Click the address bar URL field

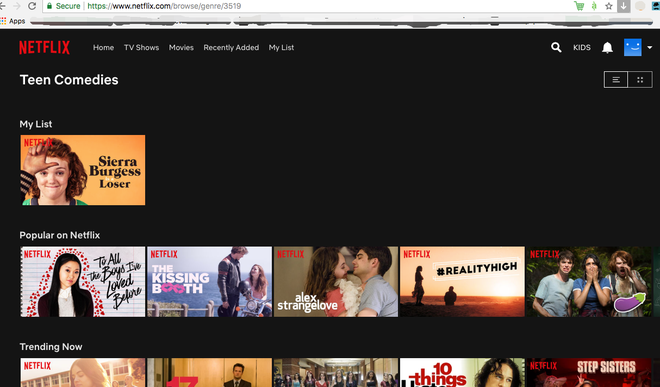307,6
